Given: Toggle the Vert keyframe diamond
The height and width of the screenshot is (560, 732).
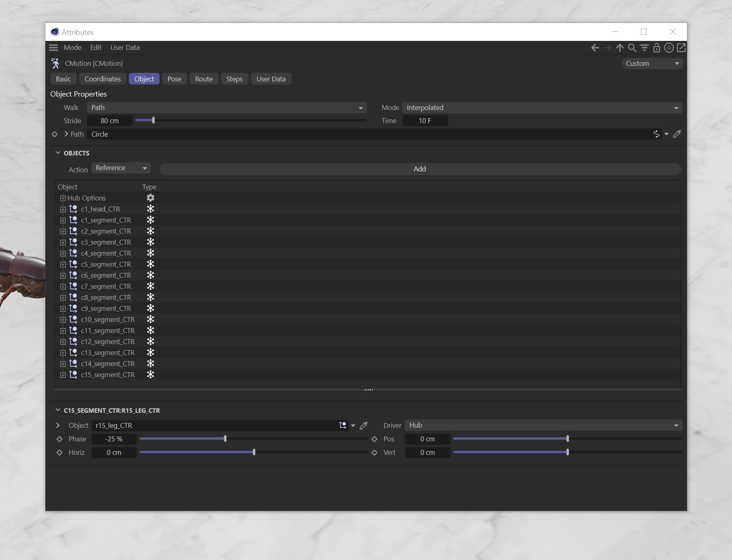Looking at the screenshot, I should coord(374,452).
